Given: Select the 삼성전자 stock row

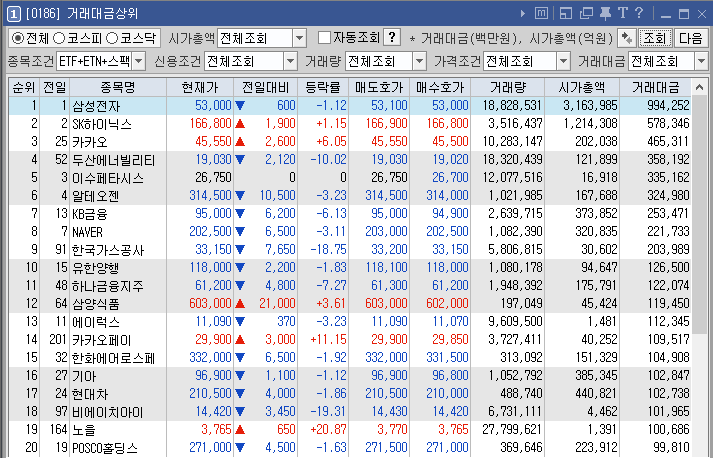Looking at the screenshot, I should coord(350,106).
